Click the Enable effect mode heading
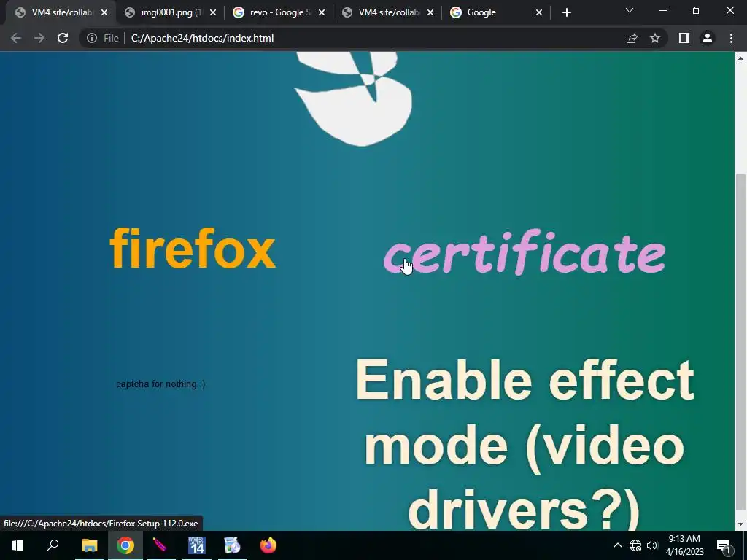Image resolution: width=747 pixels, height=560 pixels. (524, 444)
